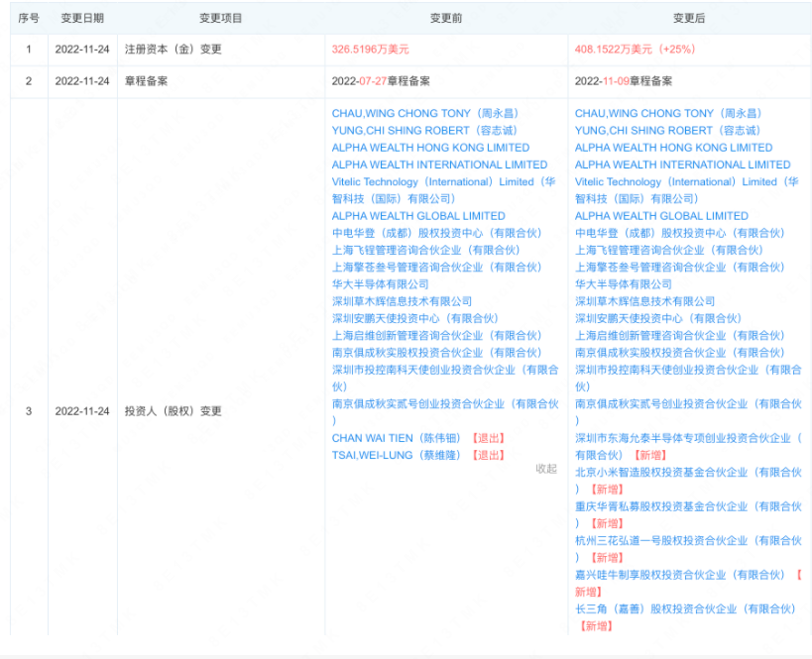This screenshot has height=659, width=812.
Task: Select the 序号 column header
Action: pyautogui.click(x=29, y=18)
